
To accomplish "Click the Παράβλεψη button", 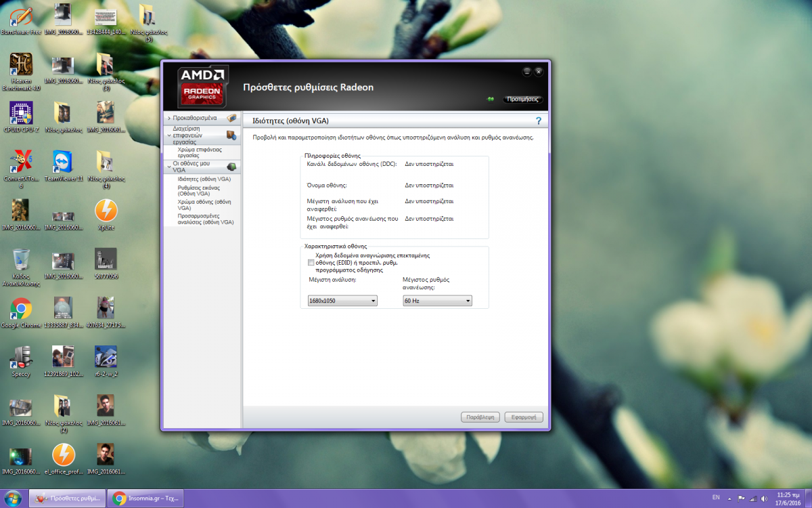I will pyautogui.click(x=480, y=417).
